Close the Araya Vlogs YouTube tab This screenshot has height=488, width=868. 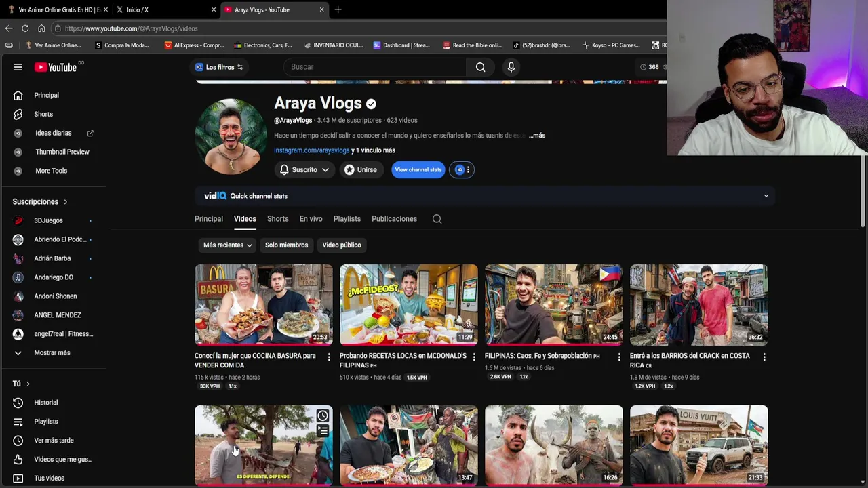(x=321, y=9)
